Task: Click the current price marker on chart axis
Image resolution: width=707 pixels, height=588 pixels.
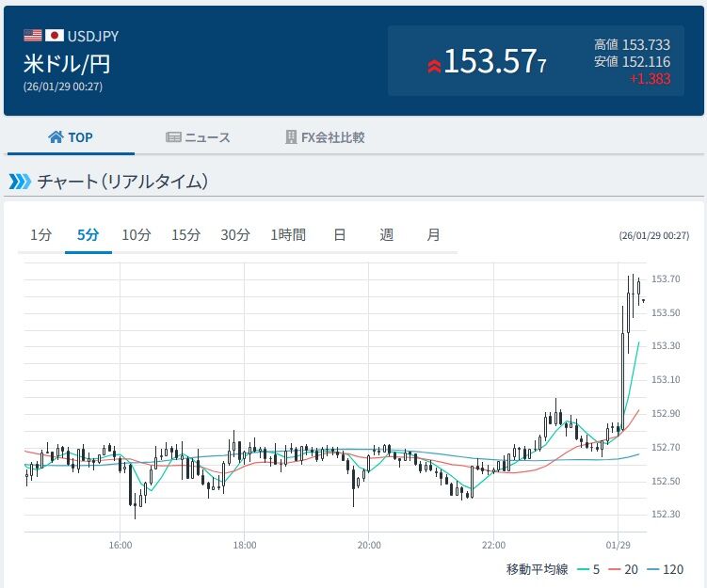Action: 643,300
